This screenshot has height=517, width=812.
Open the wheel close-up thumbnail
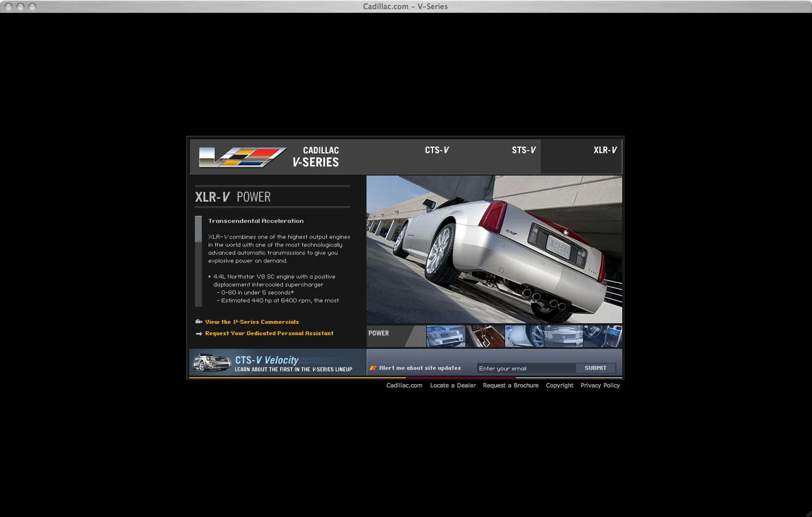pyautogui.click(x=524, y=336)
